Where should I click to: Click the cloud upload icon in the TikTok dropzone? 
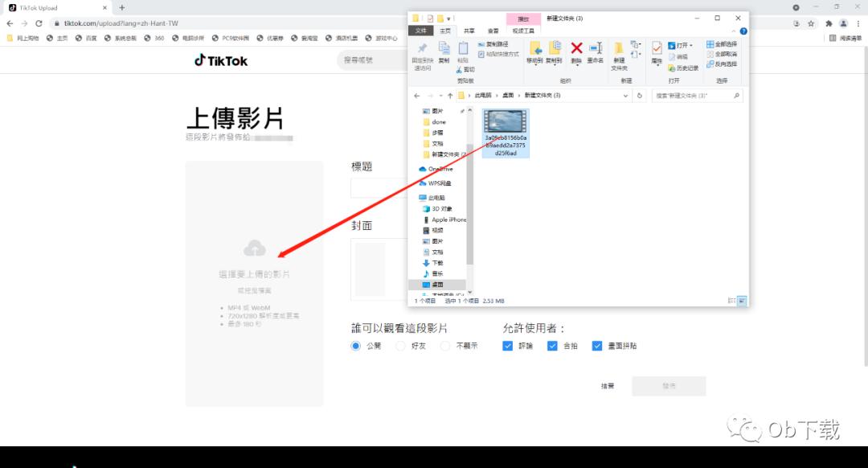[255, 248]
